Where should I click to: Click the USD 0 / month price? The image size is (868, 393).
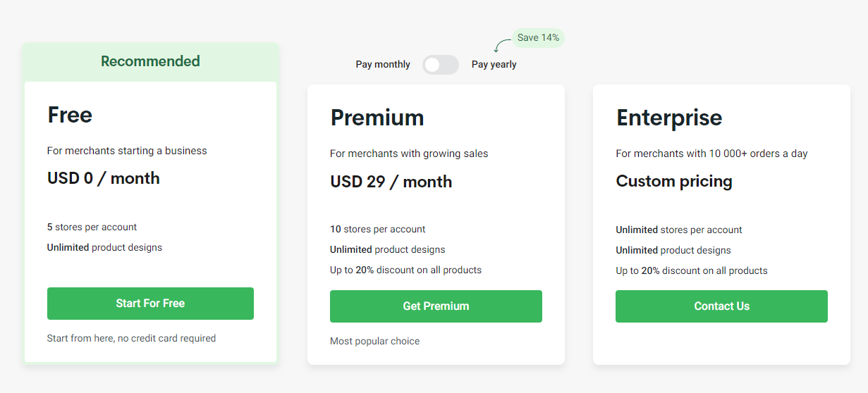coord(104,179)
